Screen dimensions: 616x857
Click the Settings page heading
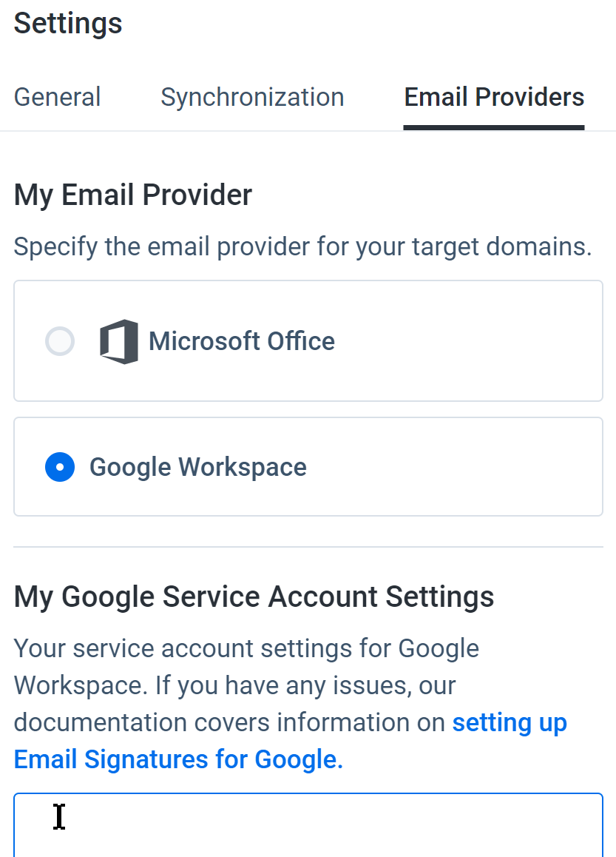[x=68, y=24]
